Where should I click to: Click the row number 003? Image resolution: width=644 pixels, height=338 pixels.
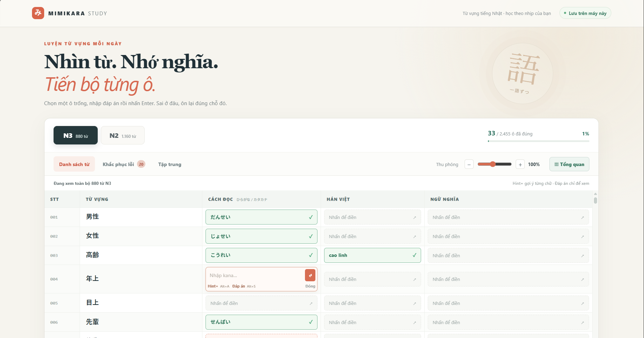click(54, 256)
